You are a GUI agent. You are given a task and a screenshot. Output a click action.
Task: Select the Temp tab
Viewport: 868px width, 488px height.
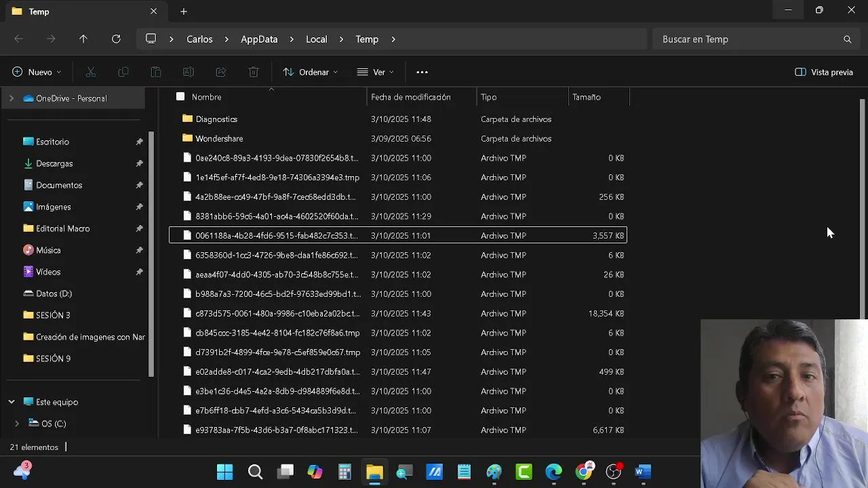(x=85, y=12)
